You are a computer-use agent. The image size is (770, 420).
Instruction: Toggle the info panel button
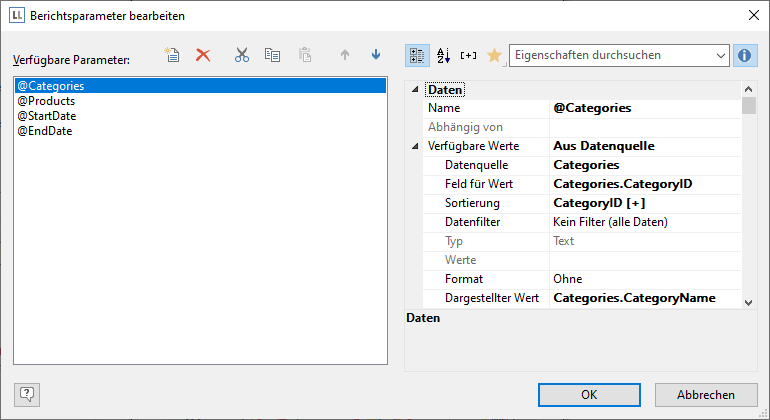click(x=744, y=56)
